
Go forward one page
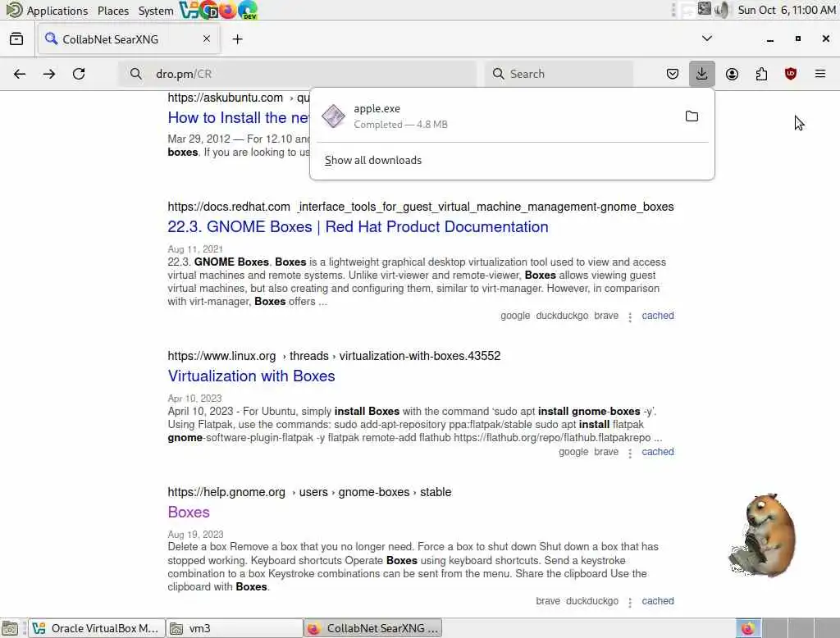49,74
